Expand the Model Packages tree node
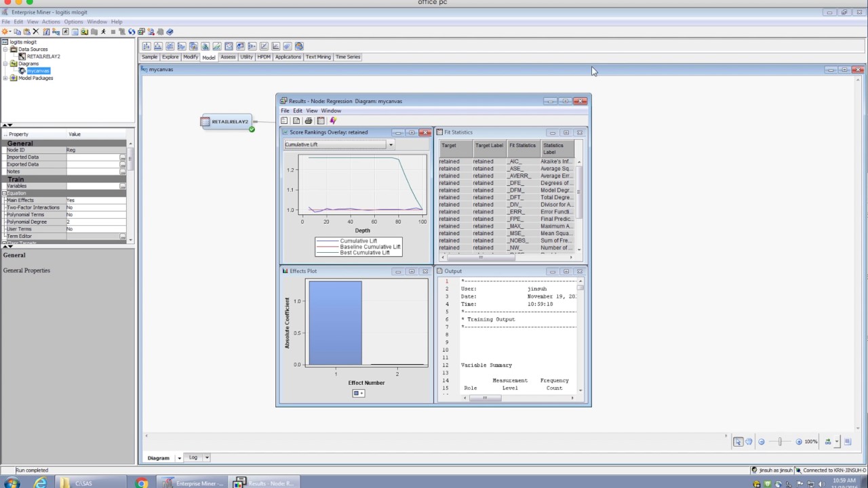The width and height of the screenshot is (868, 488). (x=5, y=78)
